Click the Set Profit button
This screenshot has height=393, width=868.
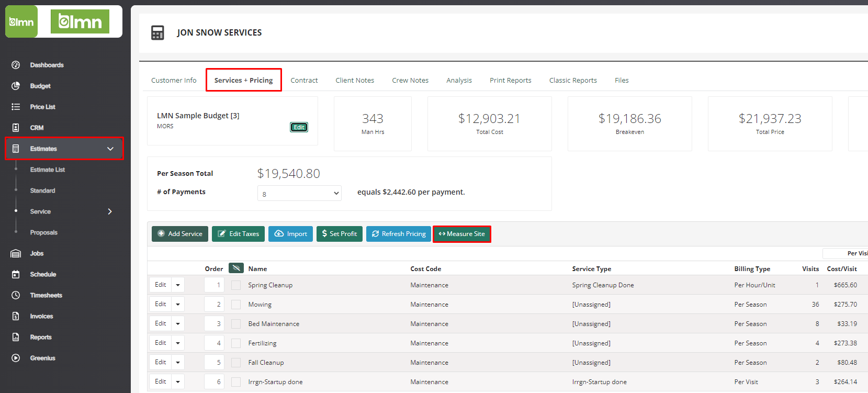(340, 234)
